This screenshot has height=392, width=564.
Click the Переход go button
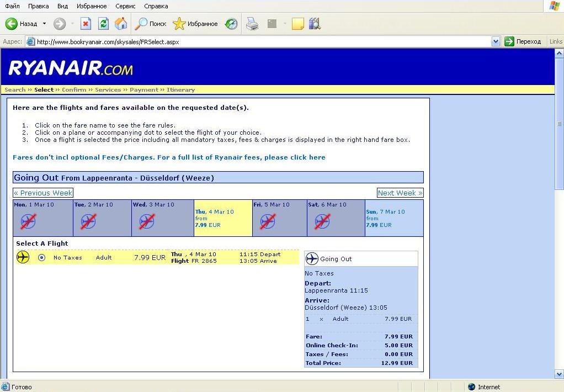(x=523, y=41)
